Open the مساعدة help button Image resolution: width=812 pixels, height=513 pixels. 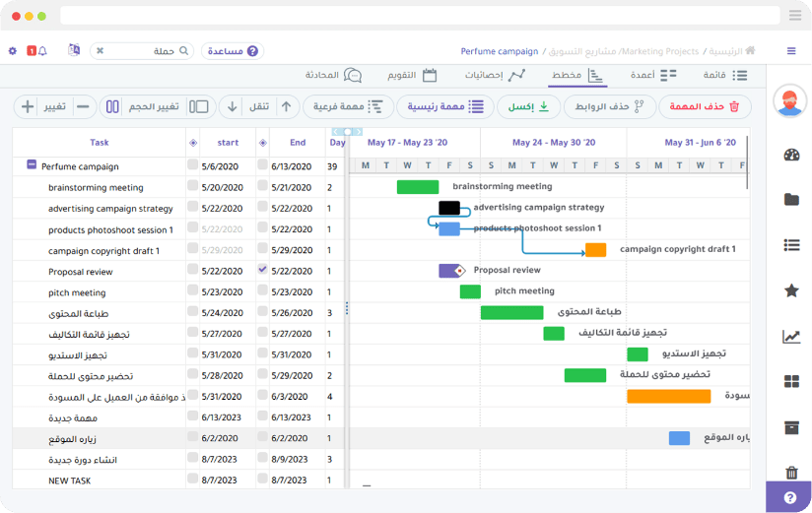pyautogui.click(x=233, y=51)
